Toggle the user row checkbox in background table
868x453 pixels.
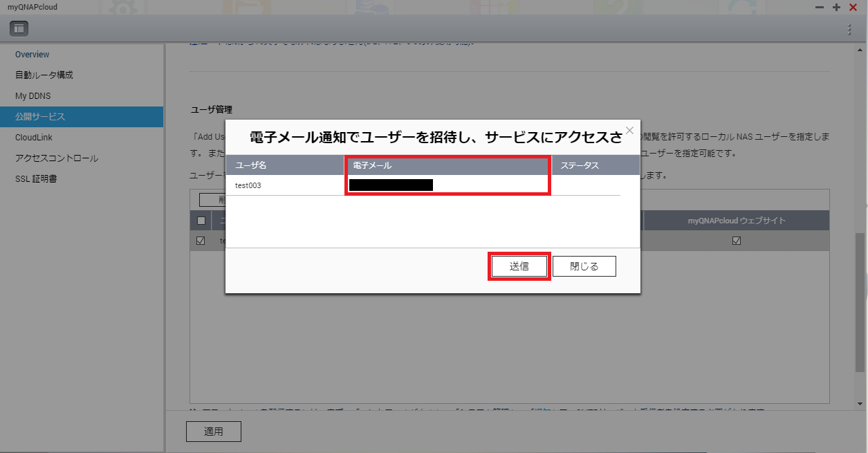pyautogui.click(x=201, y=241)
